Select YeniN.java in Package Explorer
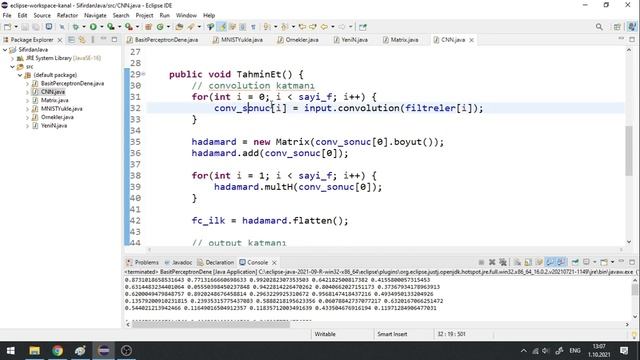 [54, 126]
